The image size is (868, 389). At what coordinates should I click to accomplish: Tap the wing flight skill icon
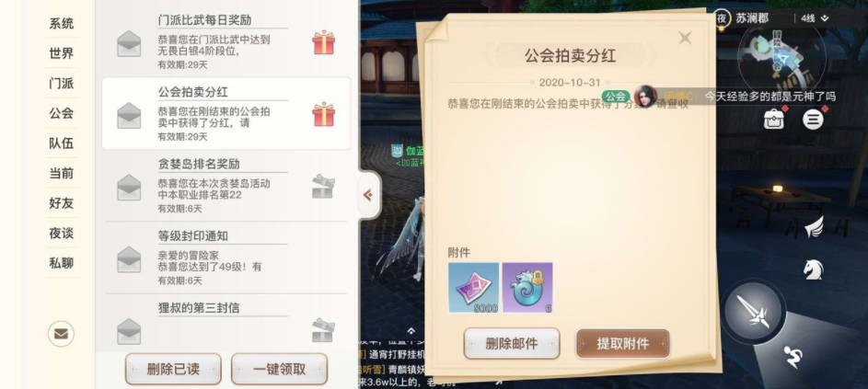pyautogui.click(x=814, y=227)
